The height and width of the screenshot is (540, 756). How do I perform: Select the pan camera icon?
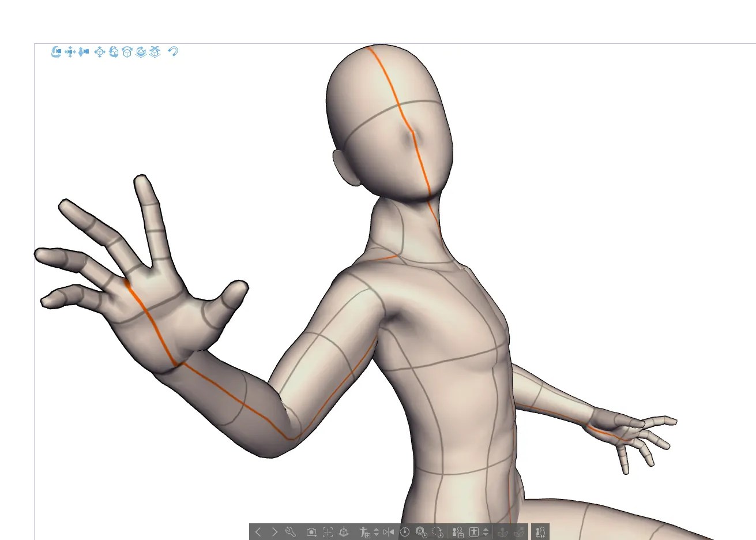pos(70,52)
